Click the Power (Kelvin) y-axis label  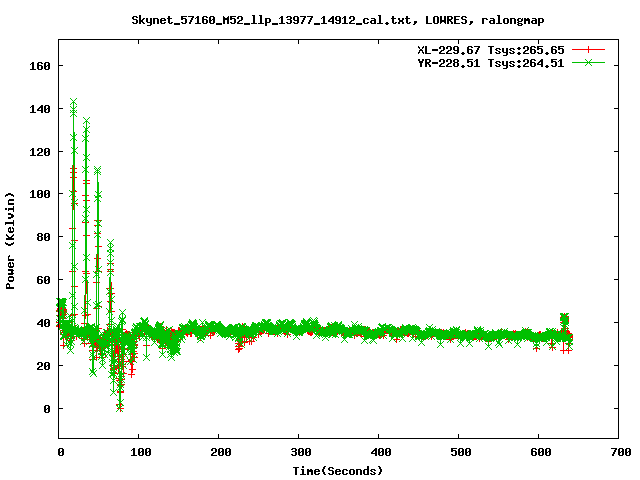(x=10, y=241)
